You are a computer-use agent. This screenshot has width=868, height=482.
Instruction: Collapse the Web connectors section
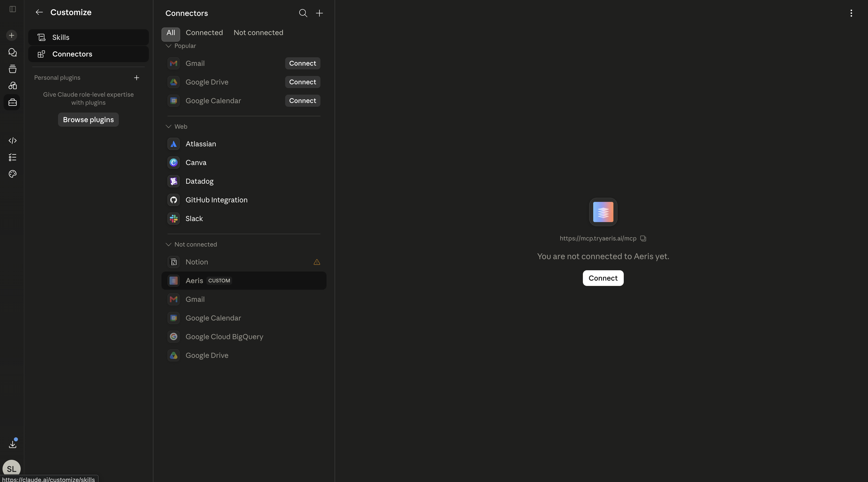pos(169,126)
